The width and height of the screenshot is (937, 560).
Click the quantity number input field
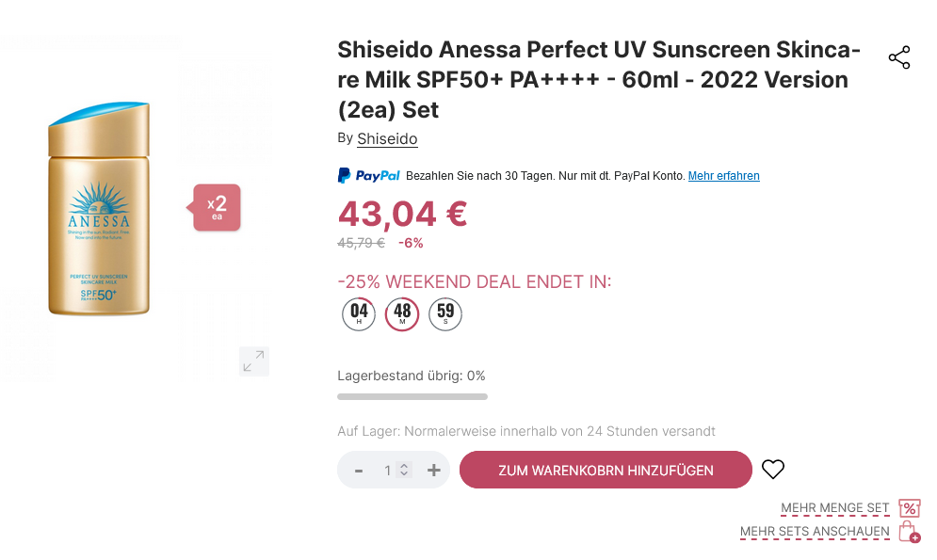point(387,470)
